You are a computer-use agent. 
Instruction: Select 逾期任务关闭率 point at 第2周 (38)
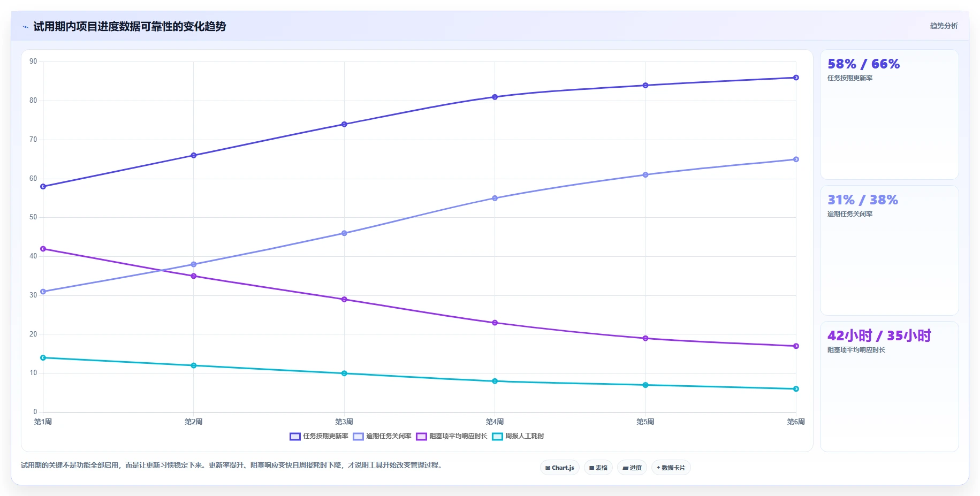pos(194,264)
